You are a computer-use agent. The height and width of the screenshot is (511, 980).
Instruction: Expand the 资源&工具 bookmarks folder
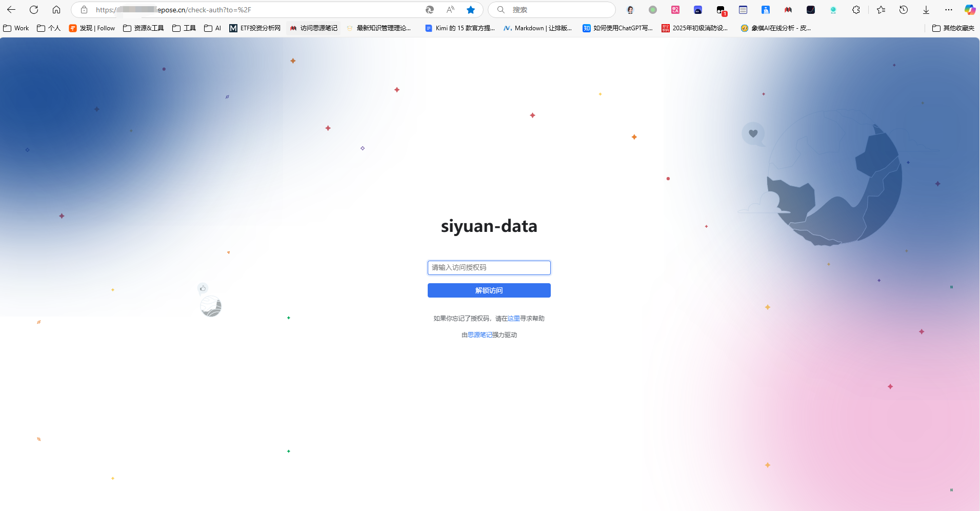click(144, 28)
